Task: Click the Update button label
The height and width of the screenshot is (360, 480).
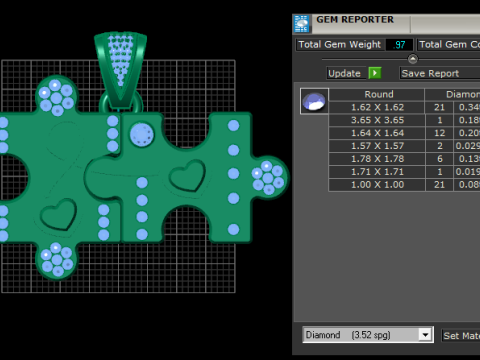Action: click(344, 73)
